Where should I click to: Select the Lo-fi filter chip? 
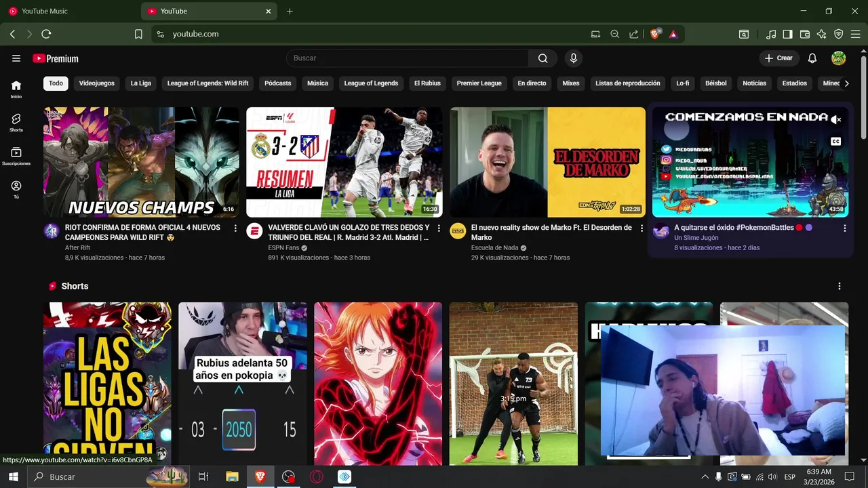[x=683, y=83]
